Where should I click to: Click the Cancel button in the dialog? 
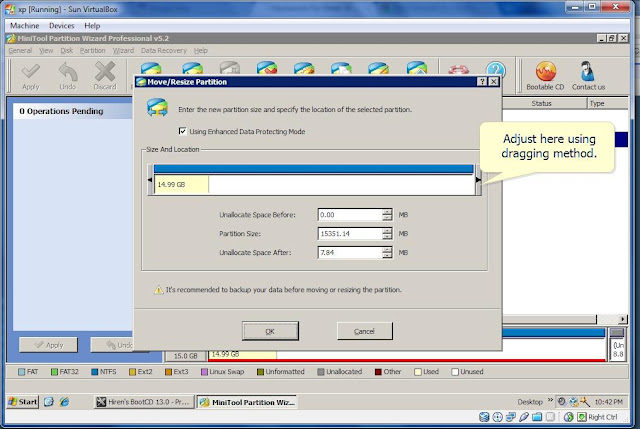point(364,331)
